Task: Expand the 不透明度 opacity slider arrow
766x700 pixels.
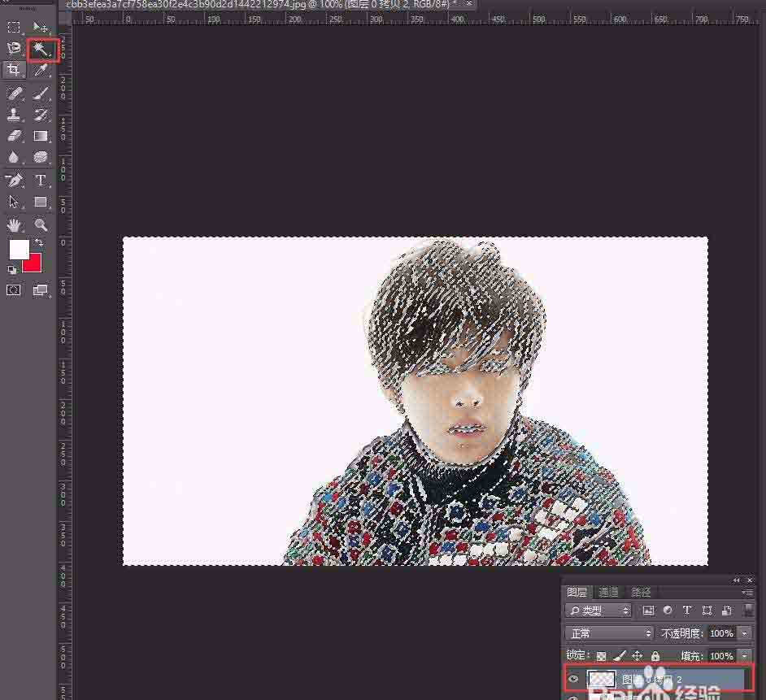Action: pyautogui.click(x=744, y=633)
